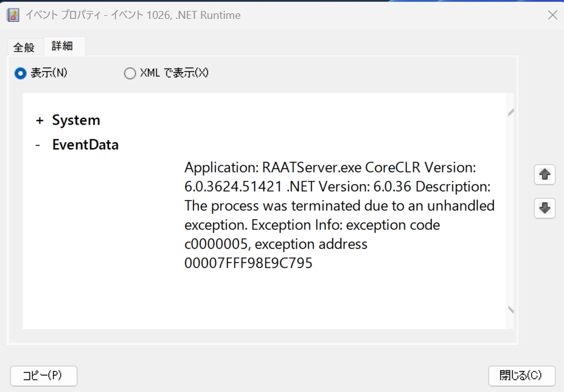
Task: Go to previous event with up arrow
Action: (545, 175)
